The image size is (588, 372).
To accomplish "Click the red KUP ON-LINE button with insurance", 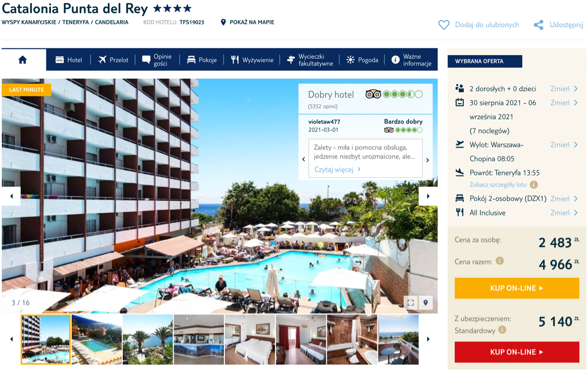I will coord(517,352).
